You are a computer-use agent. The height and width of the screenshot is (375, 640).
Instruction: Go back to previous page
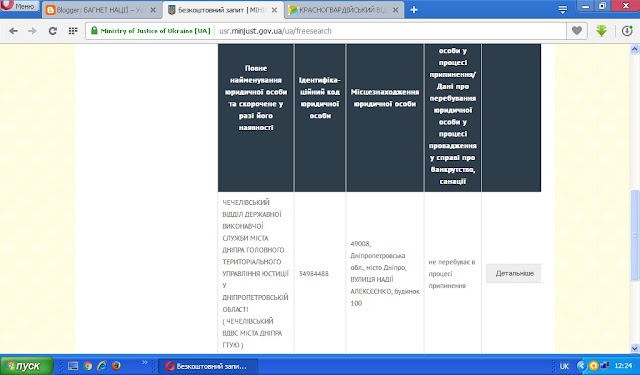pos(13,31)
